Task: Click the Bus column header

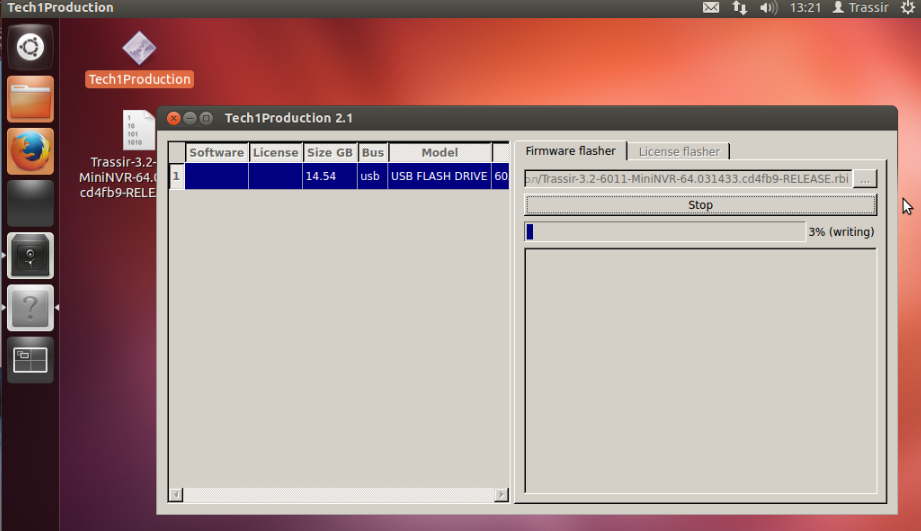Action: pyautogui.click(x=373, y=153)
